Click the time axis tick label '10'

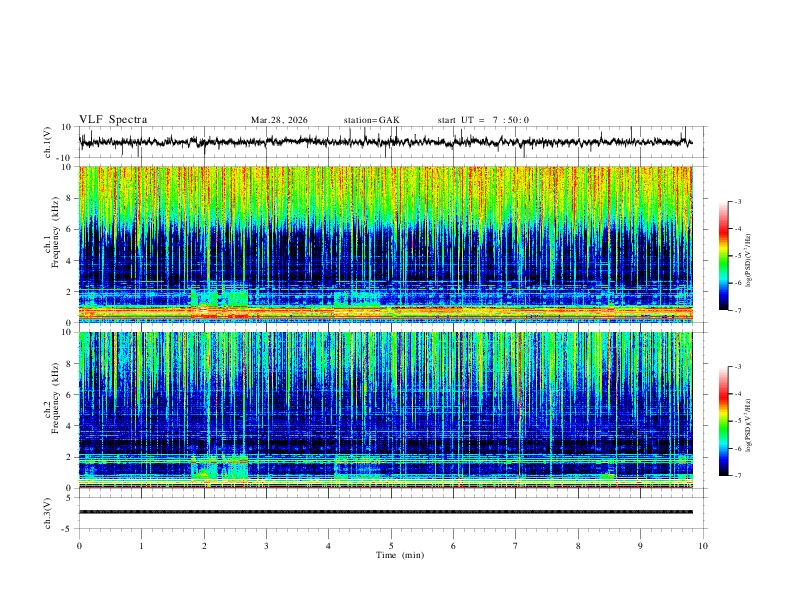tap(703, 546)
